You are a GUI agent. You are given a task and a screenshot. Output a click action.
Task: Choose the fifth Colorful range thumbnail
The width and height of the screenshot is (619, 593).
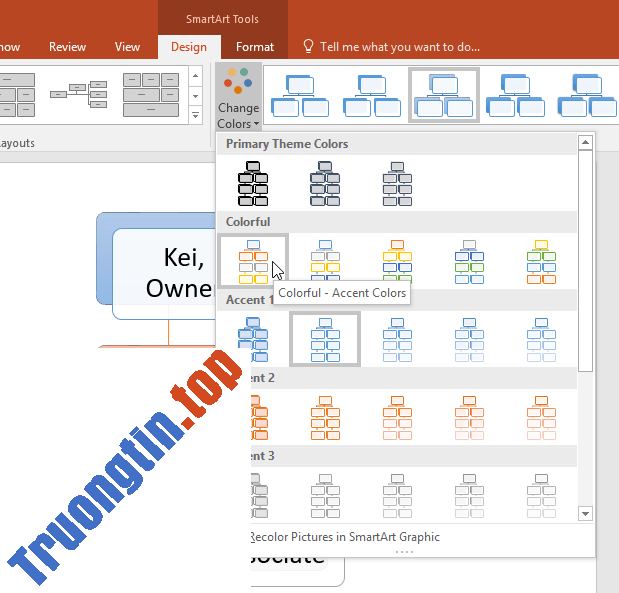tap(541, 261)
